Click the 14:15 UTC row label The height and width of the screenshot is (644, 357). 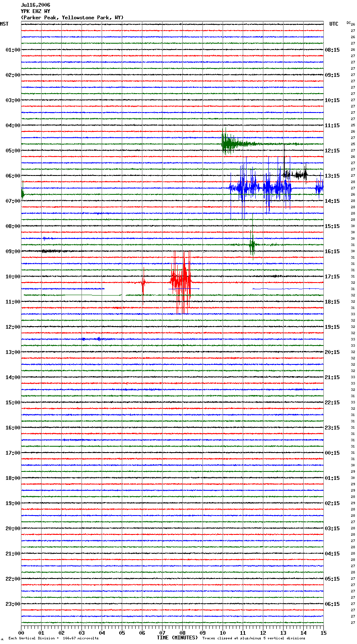click(332, 201)
